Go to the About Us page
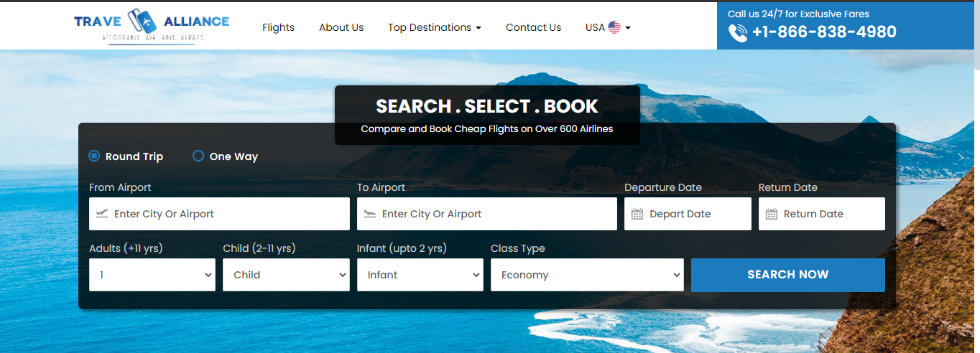980x353 pixels. pyautogui.click(x=341, y=27)
